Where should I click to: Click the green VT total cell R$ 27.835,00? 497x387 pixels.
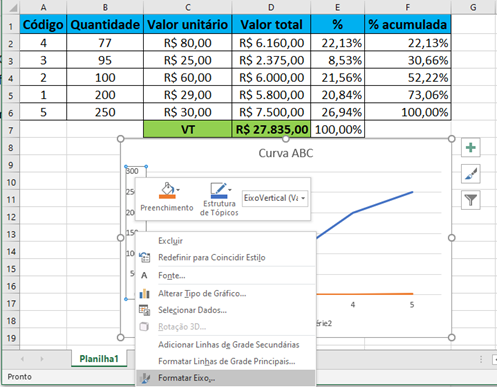[271, 129]
